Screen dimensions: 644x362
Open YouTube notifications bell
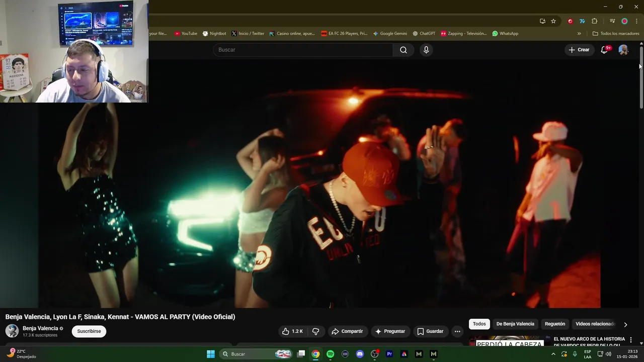(x=605, y=50)
